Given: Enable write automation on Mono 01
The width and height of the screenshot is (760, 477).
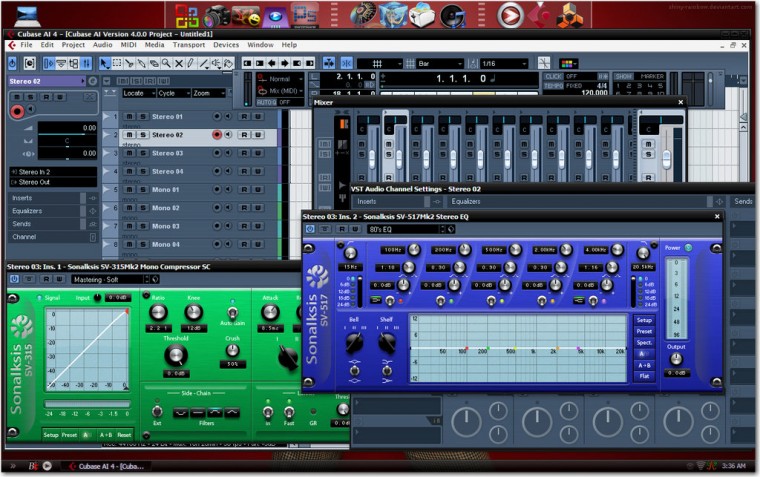Looking at the screenshot, I should (x=258, y=190).
